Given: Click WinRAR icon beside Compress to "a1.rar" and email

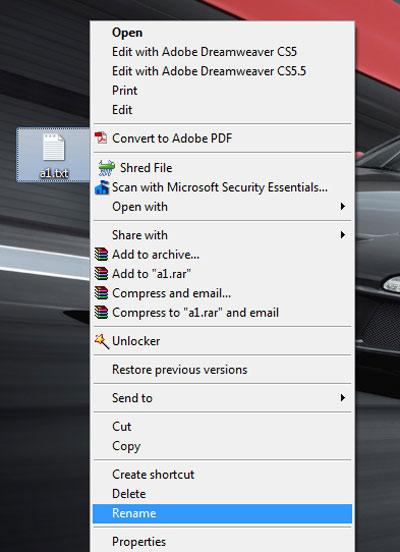Looking at the screenshot, I should (x=101, y=312).
